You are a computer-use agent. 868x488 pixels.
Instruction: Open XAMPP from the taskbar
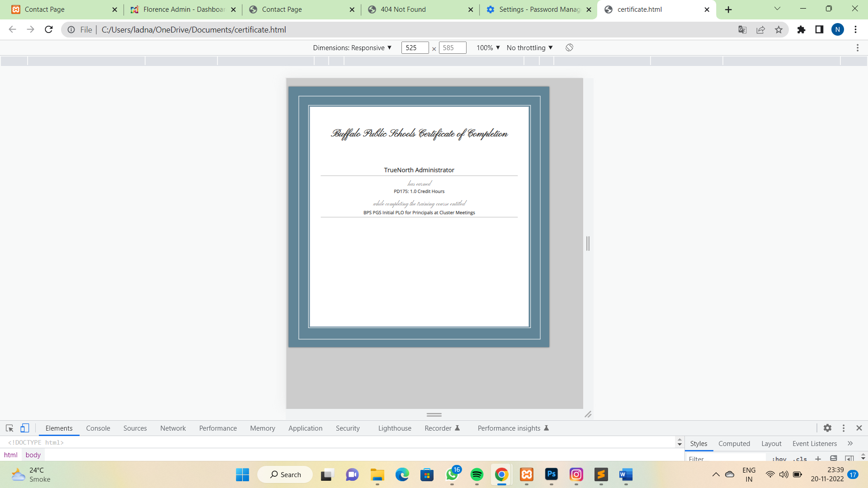pos(526,474)
